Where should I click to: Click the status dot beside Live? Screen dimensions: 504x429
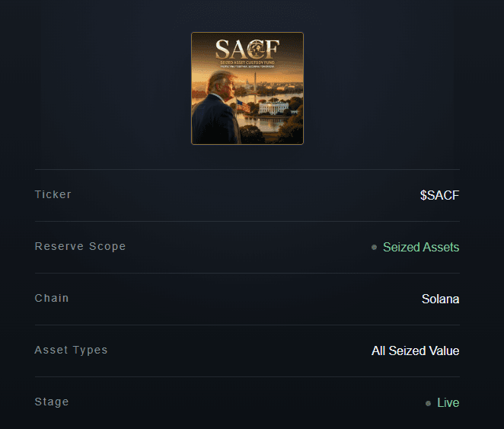click(428, 403)
